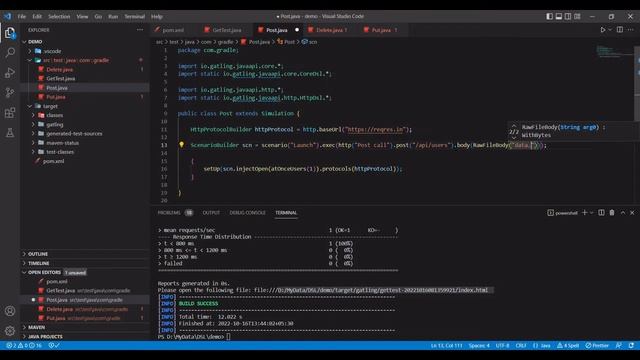The width and height of the screenshot is (640, 360).
Task: Toggle primary sidebar layout icon
Action: click(x=549, y=16)
